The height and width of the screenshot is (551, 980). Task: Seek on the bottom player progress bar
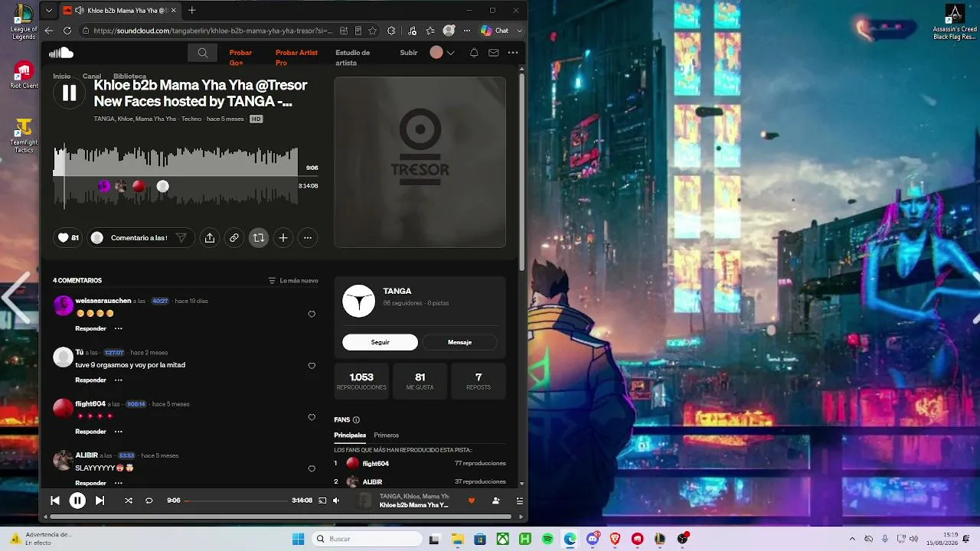(x=236, y=500)
